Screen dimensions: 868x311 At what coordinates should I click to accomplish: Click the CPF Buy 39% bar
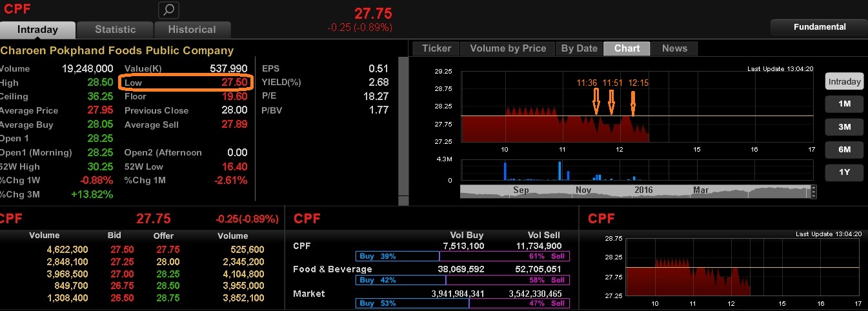397,256
